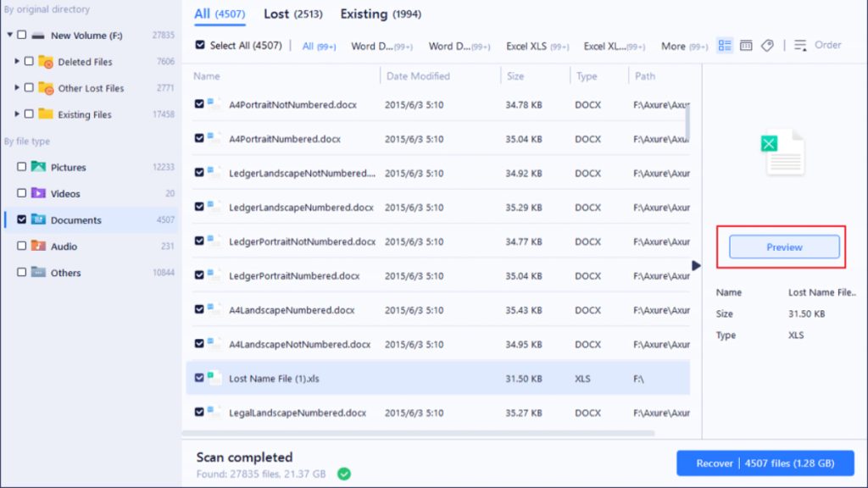868x488 pixels.
Task: Click the Preview button
Action: (784, 247)
